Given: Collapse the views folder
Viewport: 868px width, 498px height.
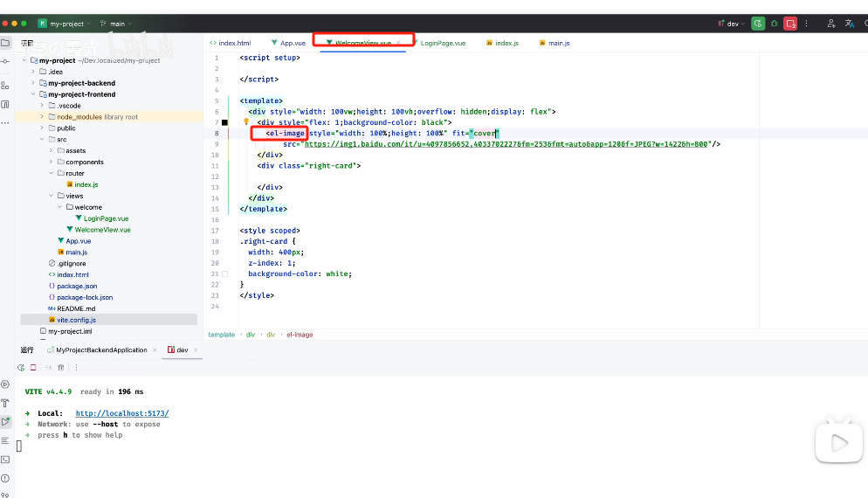Looking at the screenshot, I should [51, 196].
